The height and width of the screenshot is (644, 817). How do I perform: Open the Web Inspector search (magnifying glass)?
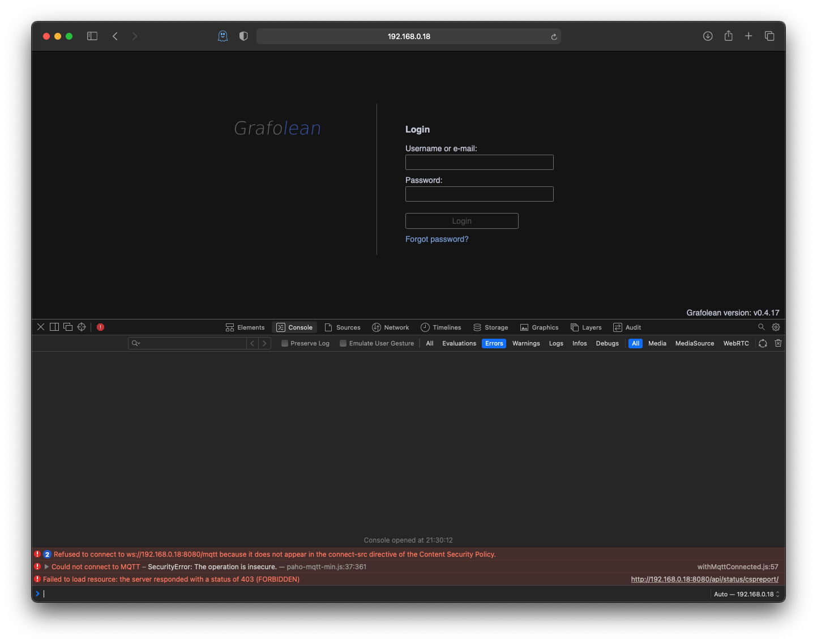[762, 327]
